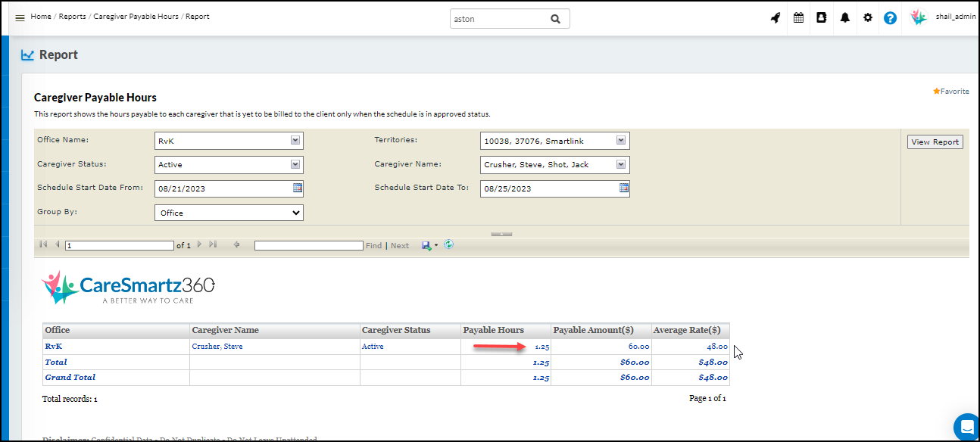Screen dimensions: 980x442
Task: Open the Caregiver Name dropdown
Action: coord(620,164)
